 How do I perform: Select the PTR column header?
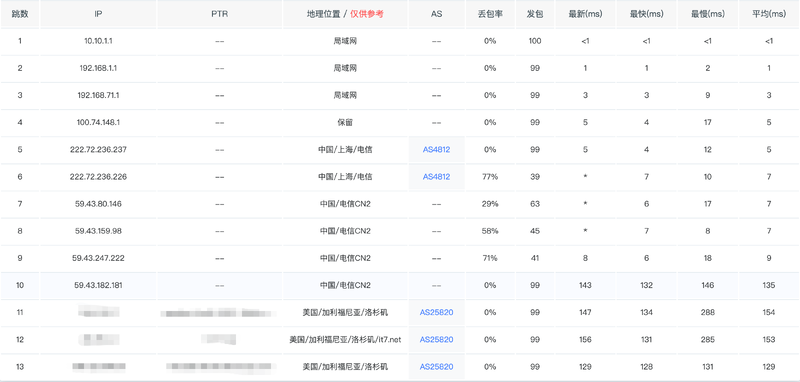(219, 14)
